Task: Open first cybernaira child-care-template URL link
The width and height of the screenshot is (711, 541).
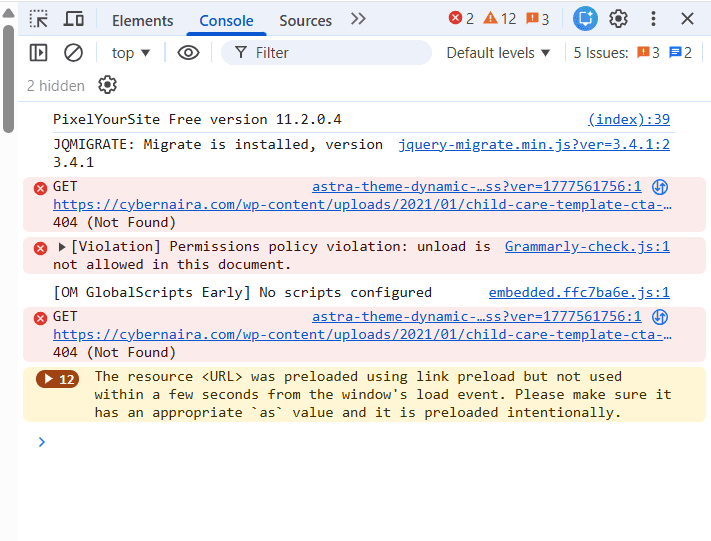Action: point(362,205)
